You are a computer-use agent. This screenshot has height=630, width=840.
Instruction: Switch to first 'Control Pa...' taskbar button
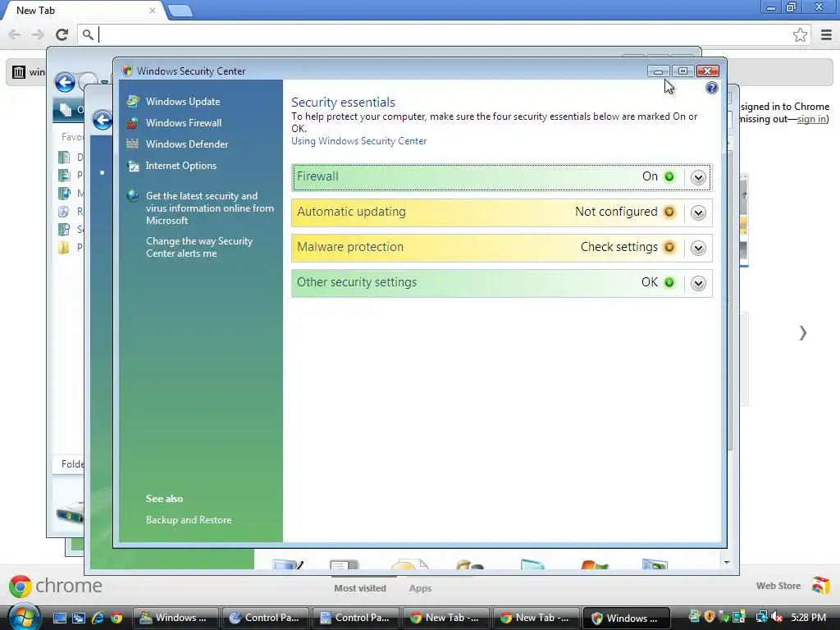coord(265,618)
